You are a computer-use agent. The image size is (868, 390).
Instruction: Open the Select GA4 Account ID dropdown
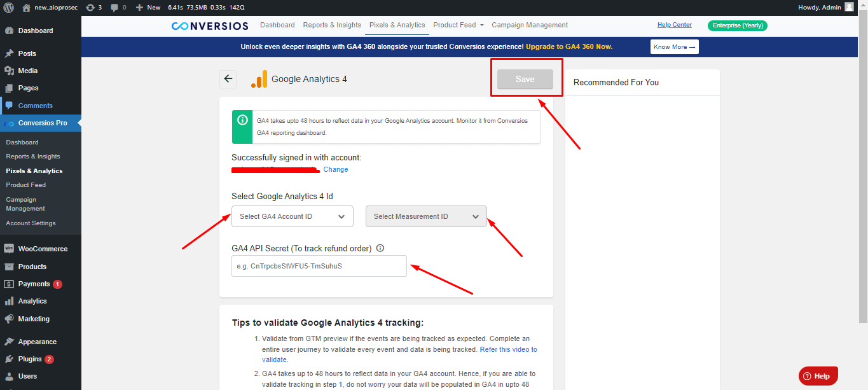click(x=292, y=216)
